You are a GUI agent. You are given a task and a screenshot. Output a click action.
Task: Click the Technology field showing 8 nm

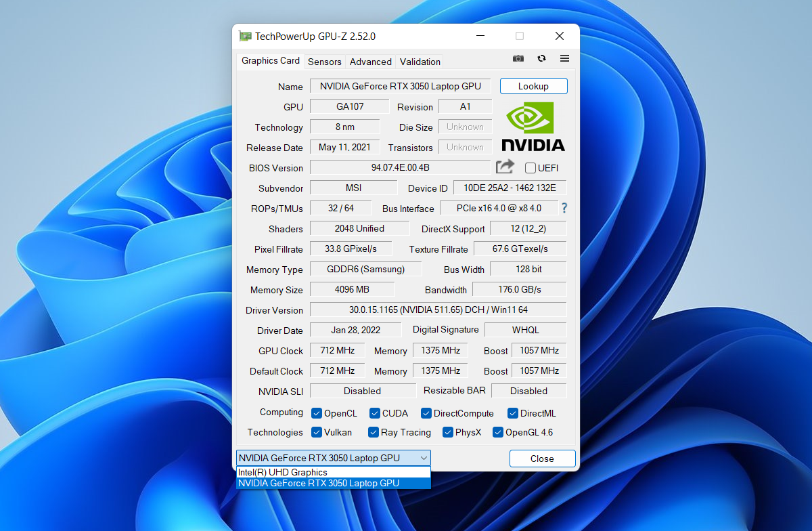(345, 127)
